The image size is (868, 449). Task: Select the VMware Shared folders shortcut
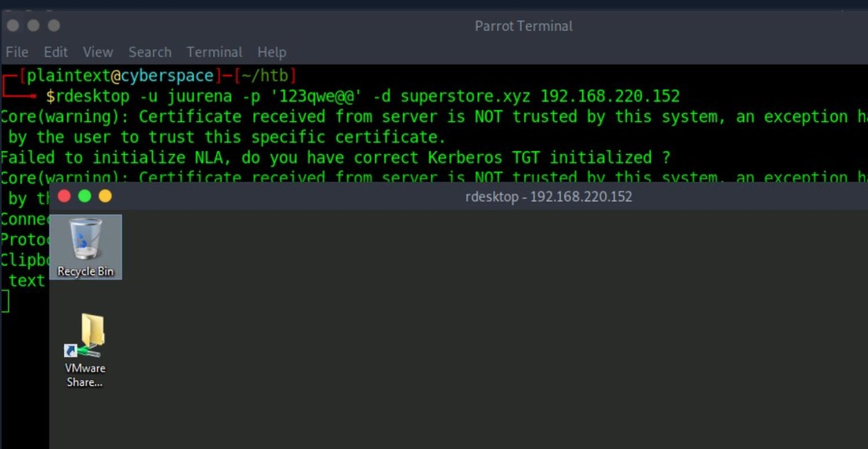(85, 350)
